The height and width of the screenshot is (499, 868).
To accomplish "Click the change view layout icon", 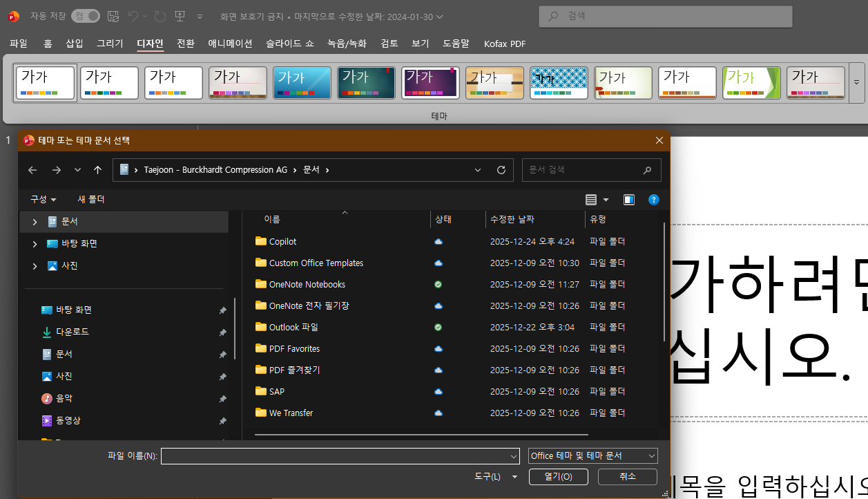I will [591, 200].
